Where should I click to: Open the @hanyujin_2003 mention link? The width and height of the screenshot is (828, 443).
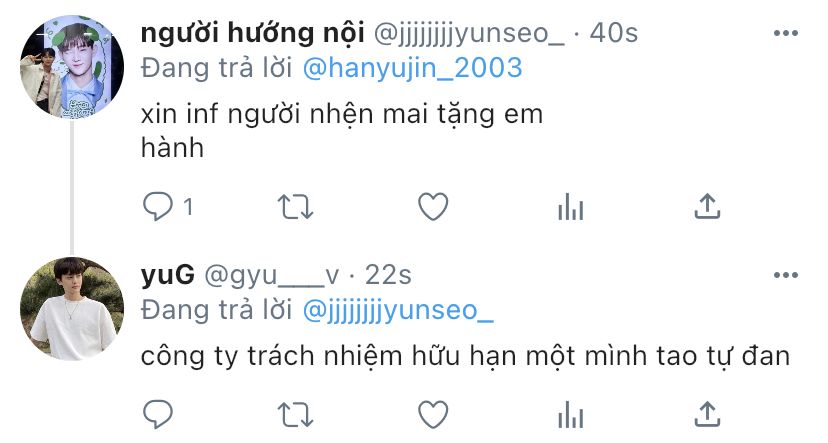(x=412, y=69)
